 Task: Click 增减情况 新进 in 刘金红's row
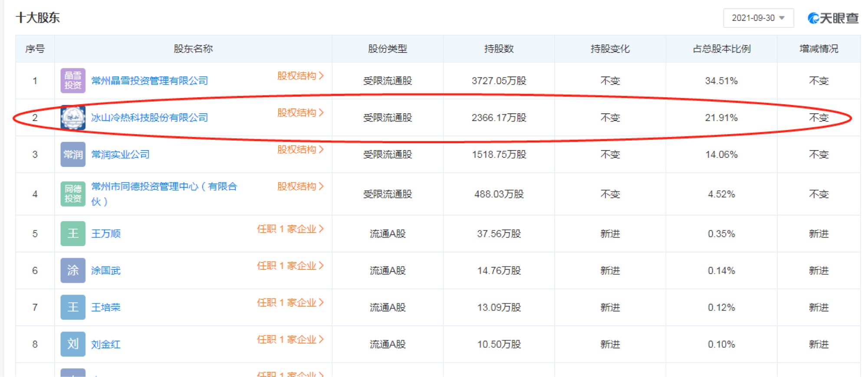[819, 344]
